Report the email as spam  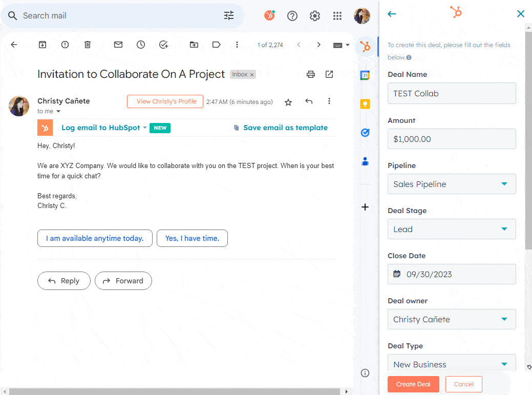65,45
